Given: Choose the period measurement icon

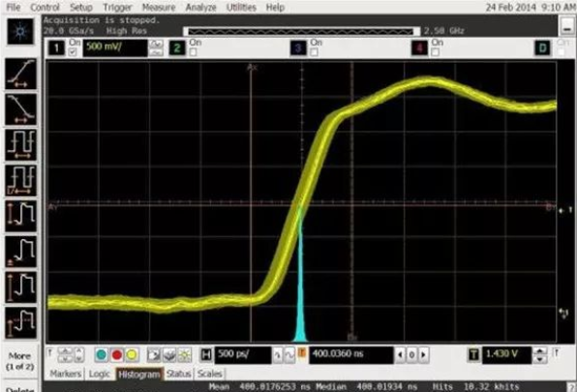Looking at the screenshot, I should (x=20, y=145).
